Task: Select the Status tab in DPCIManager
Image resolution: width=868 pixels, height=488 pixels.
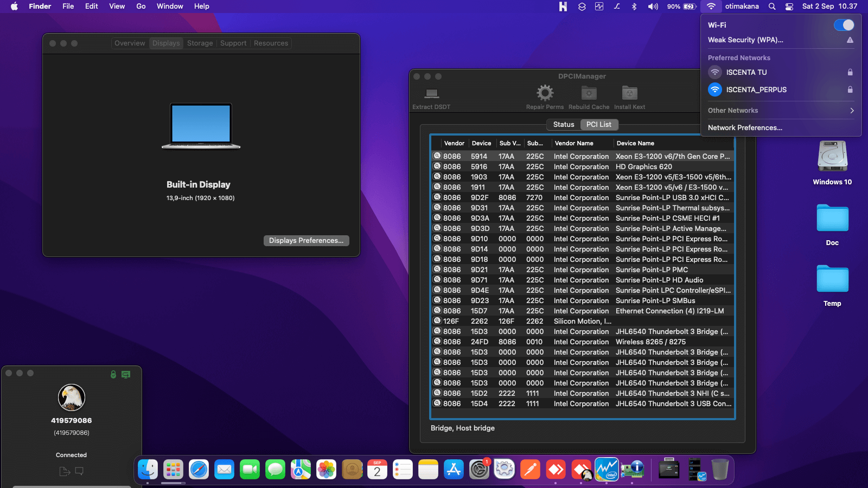Action: (x=564, y=125)
